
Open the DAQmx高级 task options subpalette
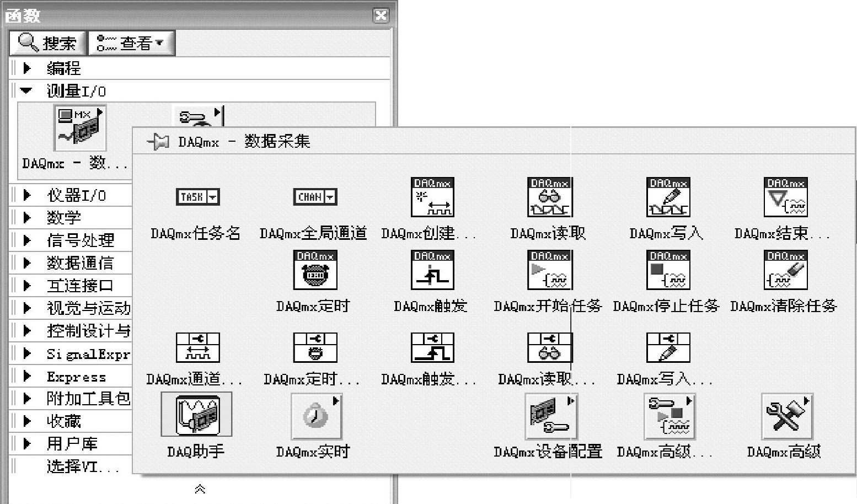pyautogui.click(x=669, y=416)
